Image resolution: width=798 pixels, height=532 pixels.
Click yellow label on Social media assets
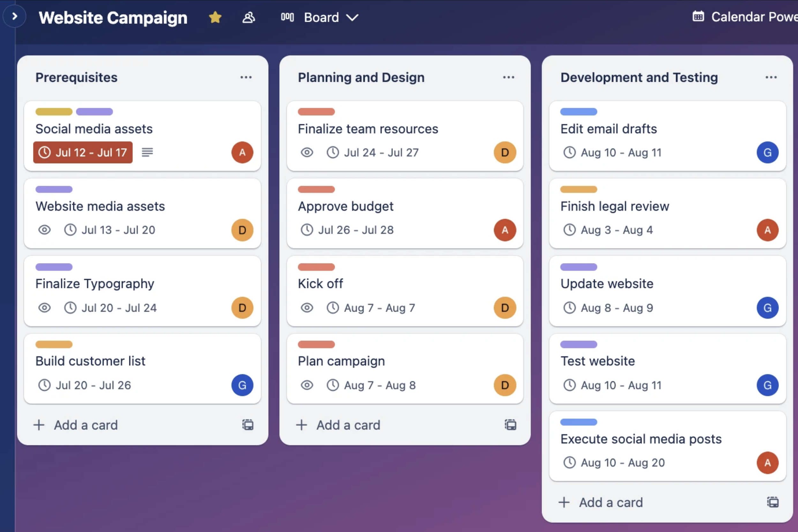[54, 112]
